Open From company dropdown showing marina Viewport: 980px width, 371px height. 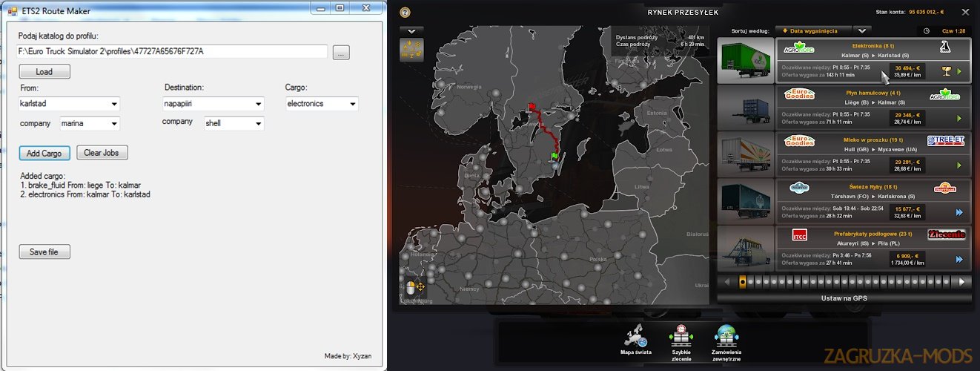(90, 124)
